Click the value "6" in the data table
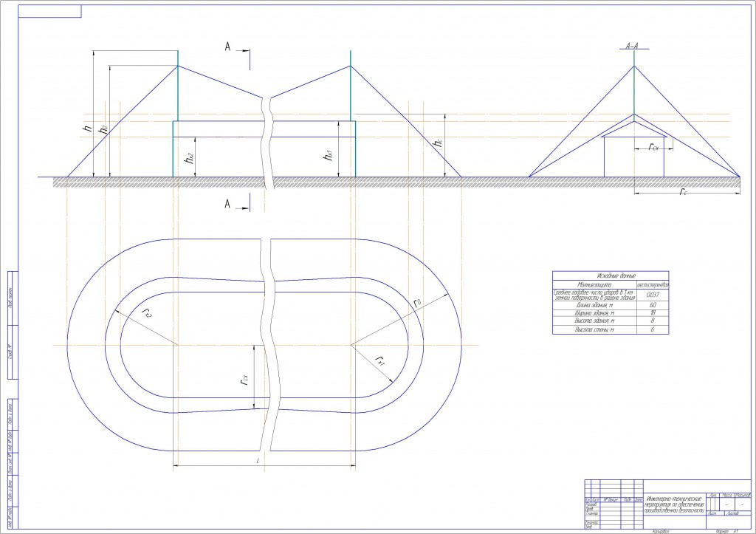The image size is (756, 534). [x=653, y=330]
